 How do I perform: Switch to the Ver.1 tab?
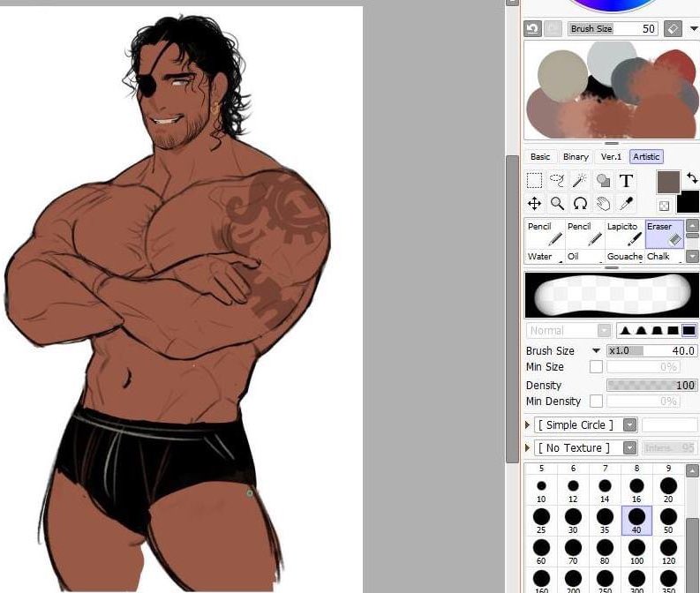pyautogui.click(x=611, y=156)
